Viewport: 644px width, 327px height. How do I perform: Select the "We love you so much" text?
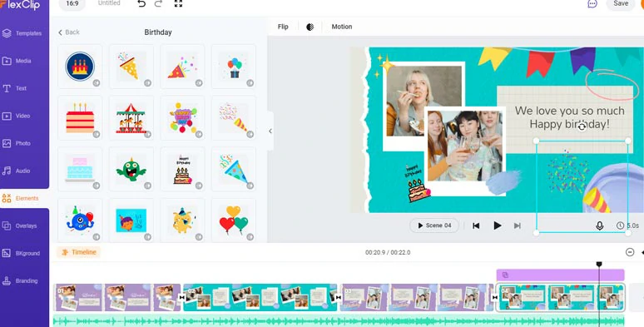tap(569, 111)
